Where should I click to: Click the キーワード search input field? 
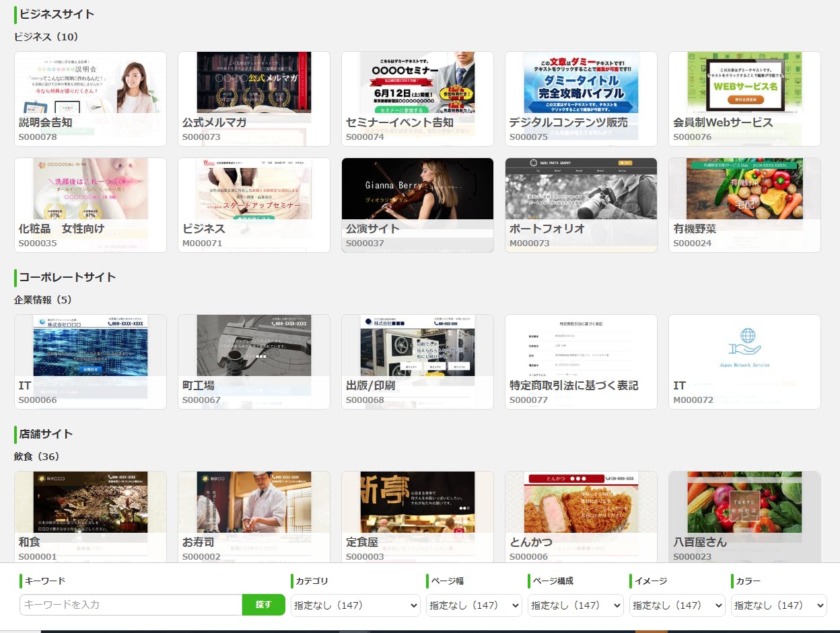[x=131, y=605]
